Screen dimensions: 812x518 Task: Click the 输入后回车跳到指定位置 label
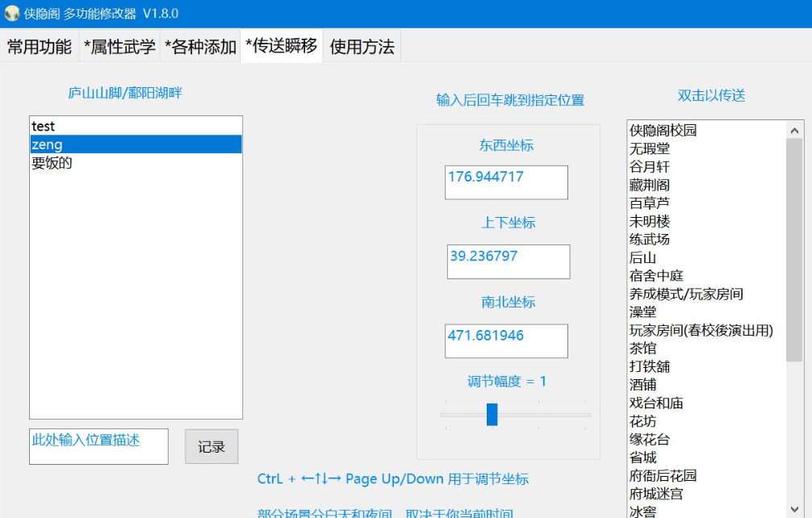click(x=510, y=100)
